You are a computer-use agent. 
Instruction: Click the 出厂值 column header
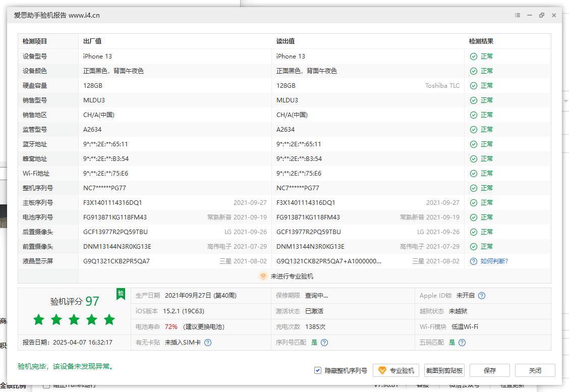click(92, 41)
